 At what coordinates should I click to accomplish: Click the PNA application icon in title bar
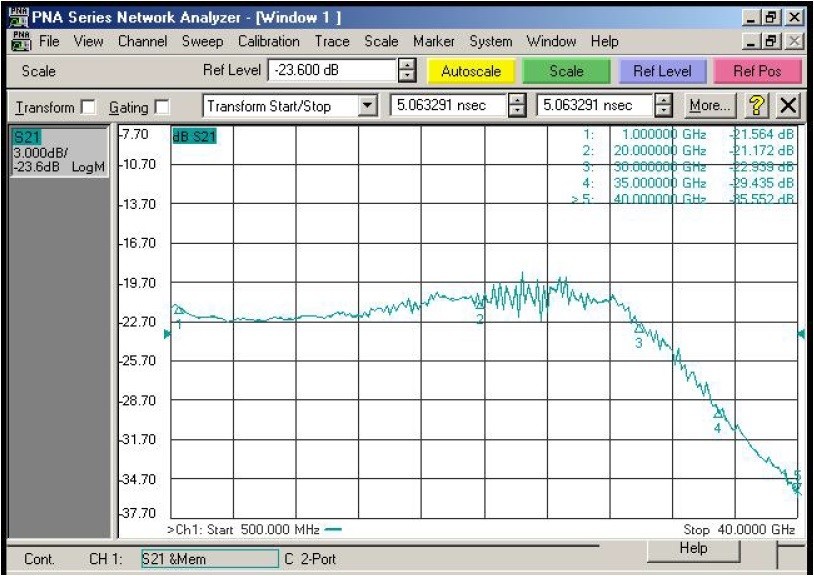click(19, 18)
